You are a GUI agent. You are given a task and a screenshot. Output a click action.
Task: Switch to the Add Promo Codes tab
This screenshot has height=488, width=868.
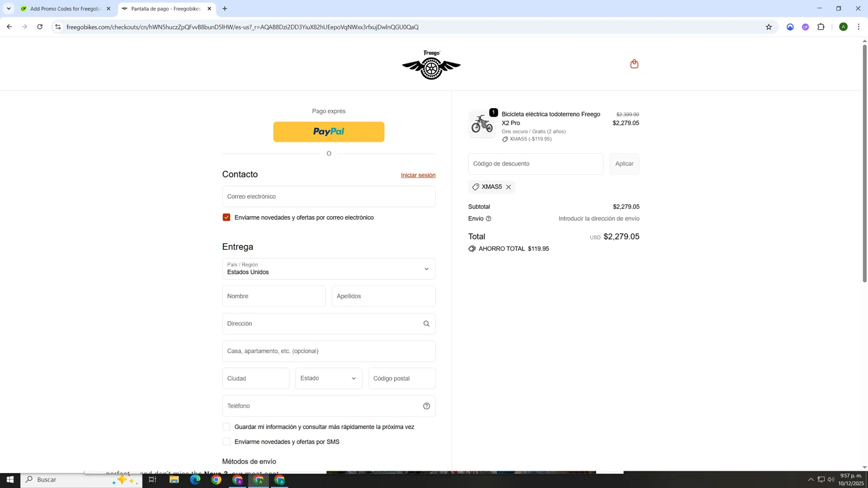(x=65, y=9)
